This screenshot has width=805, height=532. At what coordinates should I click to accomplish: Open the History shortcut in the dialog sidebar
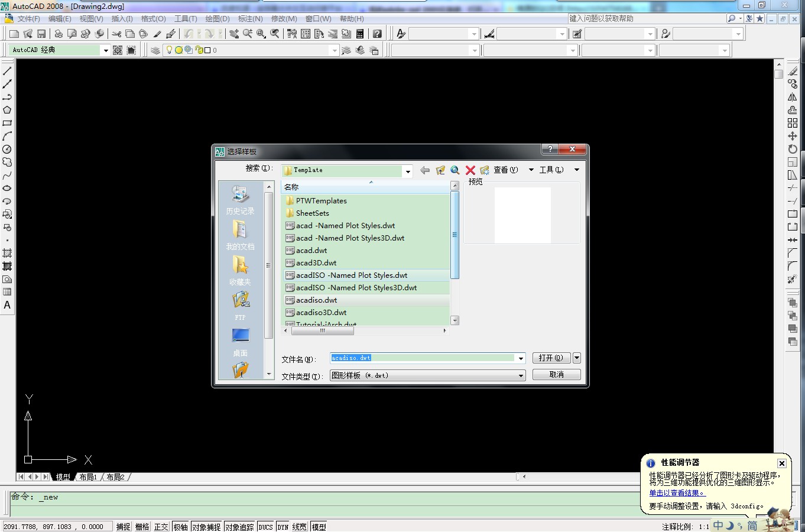point(240,200)
